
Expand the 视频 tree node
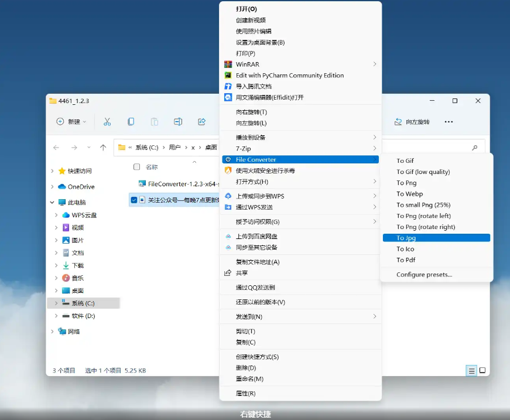[x=56, y=227]
